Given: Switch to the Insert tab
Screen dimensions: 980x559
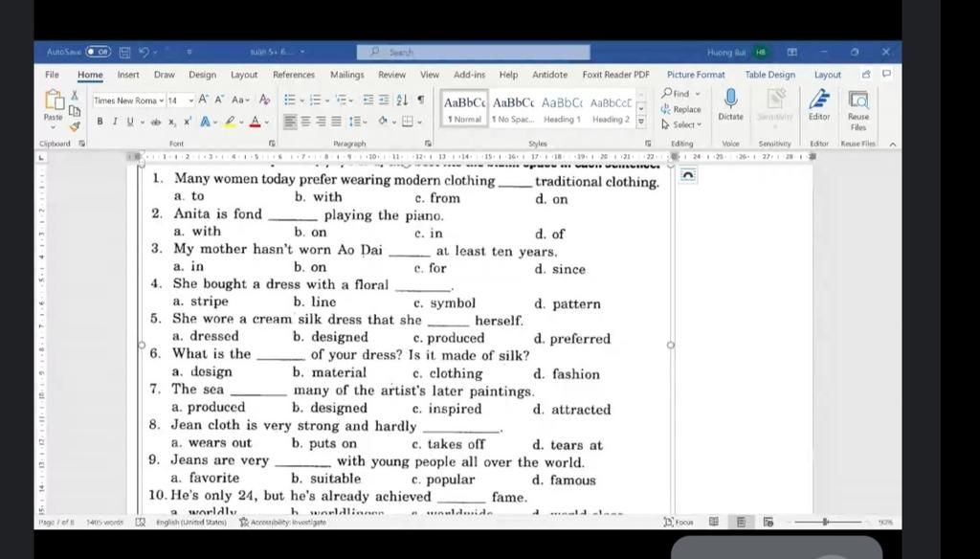Looking at the screenshot, I should pos(128,75).
